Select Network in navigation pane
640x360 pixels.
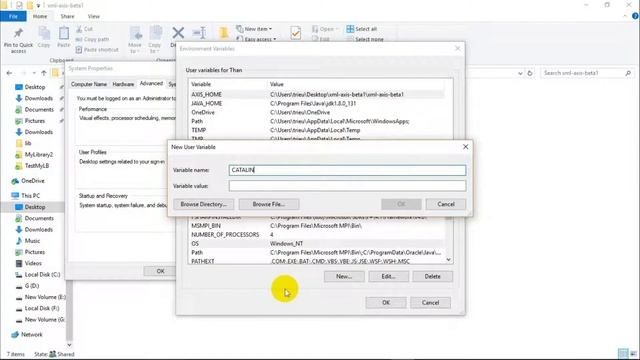pos(31,334)
